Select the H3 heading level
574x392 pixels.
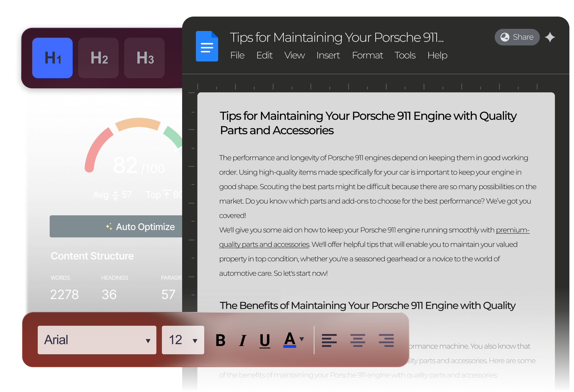pos(144,58)
